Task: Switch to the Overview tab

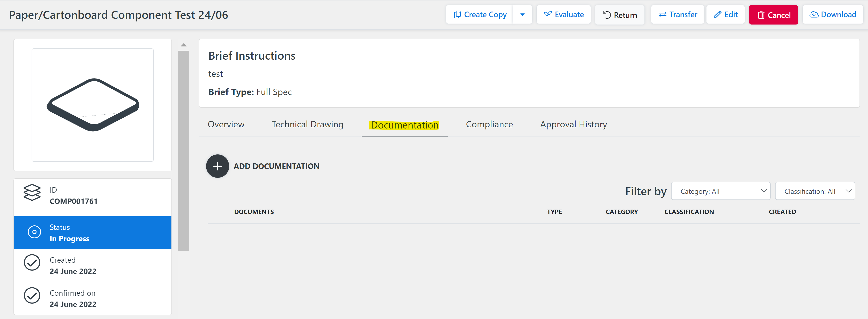Action: 226,124
